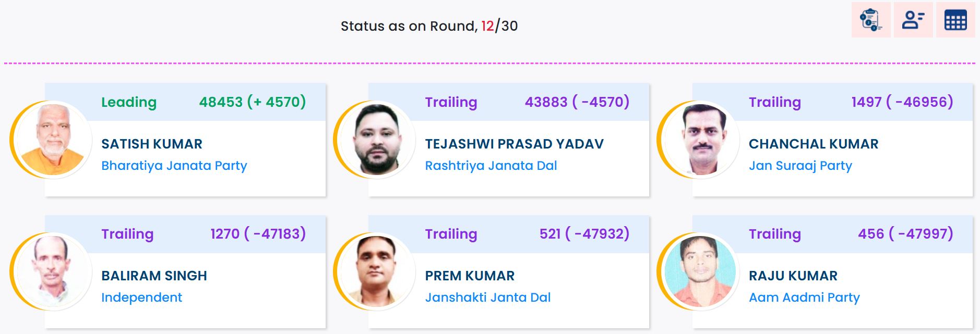Click Baliram Singh's Independent label
This screenshot has width=980, height=334.
[141, 298]
